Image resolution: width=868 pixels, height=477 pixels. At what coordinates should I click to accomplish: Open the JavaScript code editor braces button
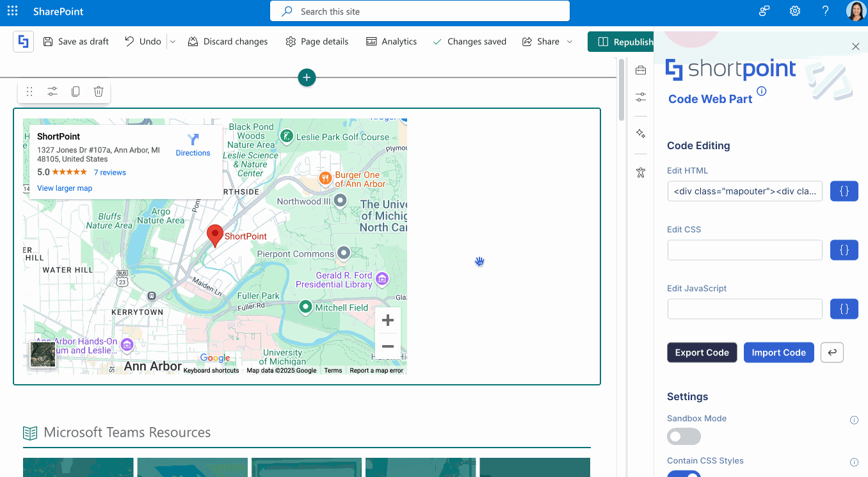tap(844, 309)
